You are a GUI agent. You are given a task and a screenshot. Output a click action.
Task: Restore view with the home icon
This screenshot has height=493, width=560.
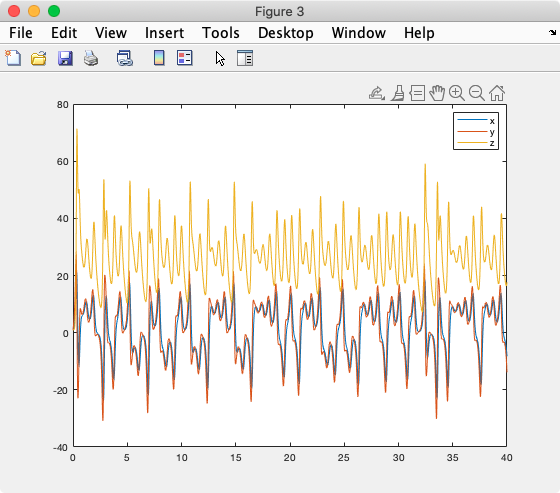[x=497, y=93]
